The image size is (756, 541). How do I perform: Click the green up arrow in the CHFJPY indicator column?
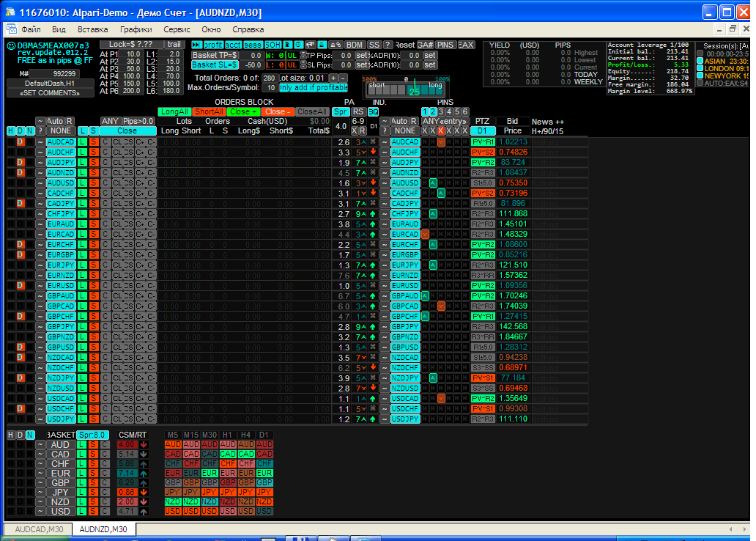tap(373, 214)
